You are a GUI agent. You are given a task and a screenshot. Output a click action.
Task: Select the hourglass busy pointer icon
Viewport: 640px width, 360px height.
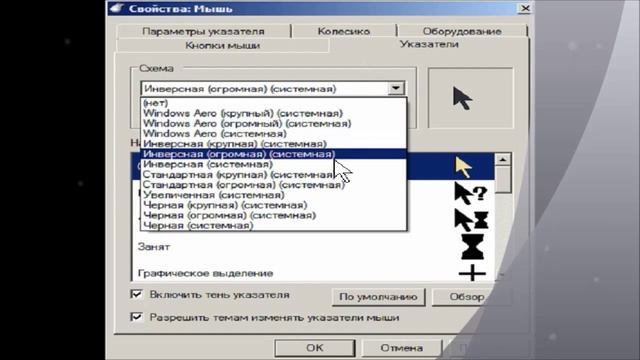(472, 247)
